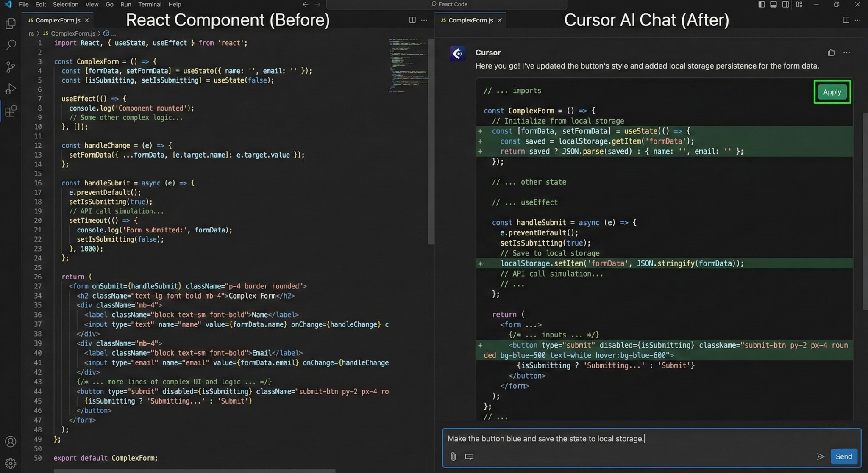Open more actions menu in left editor

424,20
